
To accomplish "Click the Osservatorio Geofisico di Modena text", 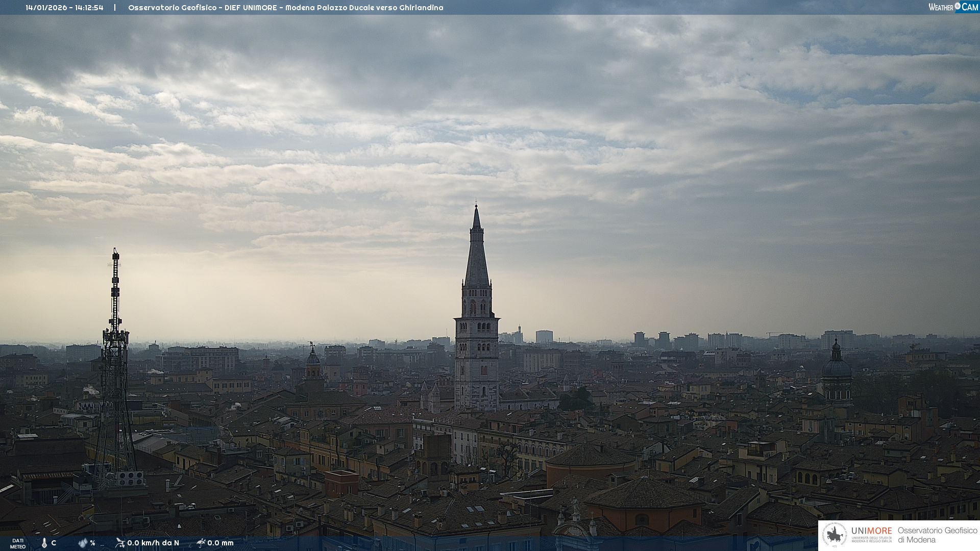I will (937, 535).
